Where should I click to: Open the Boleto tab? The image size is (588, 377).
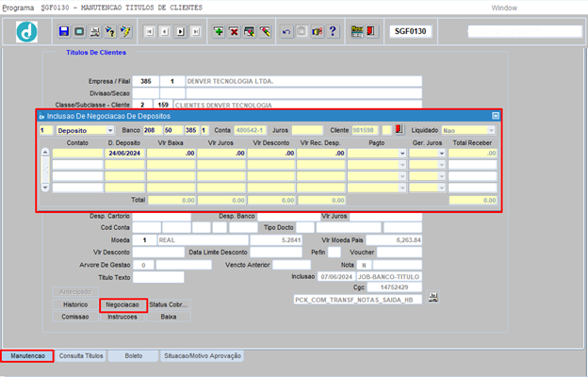pyautogui.click(x=132, y=356)
